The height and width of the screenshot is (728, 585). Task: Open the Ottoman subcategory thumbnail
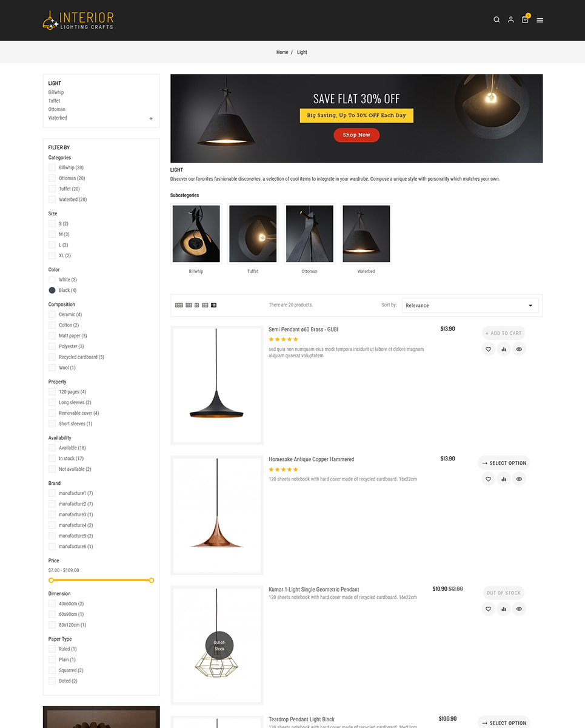point(310,234)
